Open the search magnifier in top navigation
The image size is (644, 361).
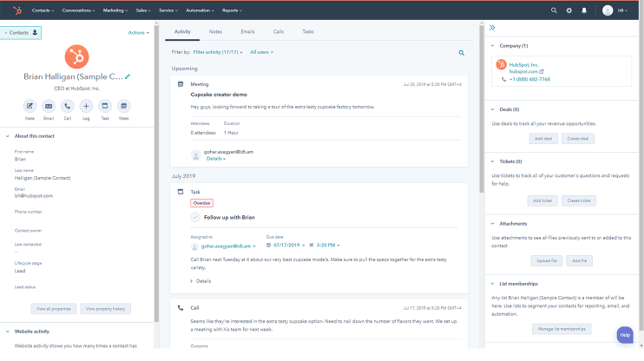point(554,10)
